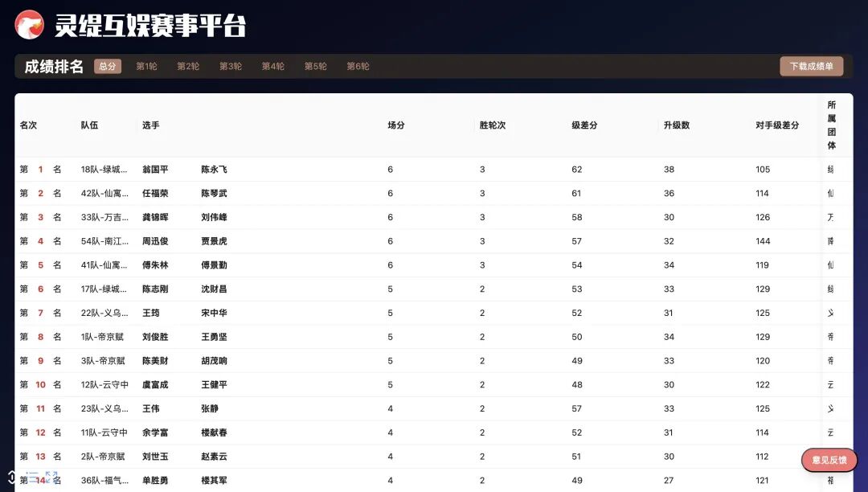Open the 第3轮 results tab
This screenshot has width=868, height=492.
pos(231,67)
